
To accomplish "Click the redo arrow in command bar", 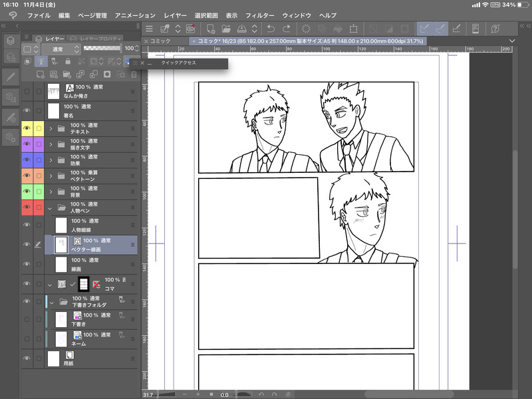I will tap(287, 29).
